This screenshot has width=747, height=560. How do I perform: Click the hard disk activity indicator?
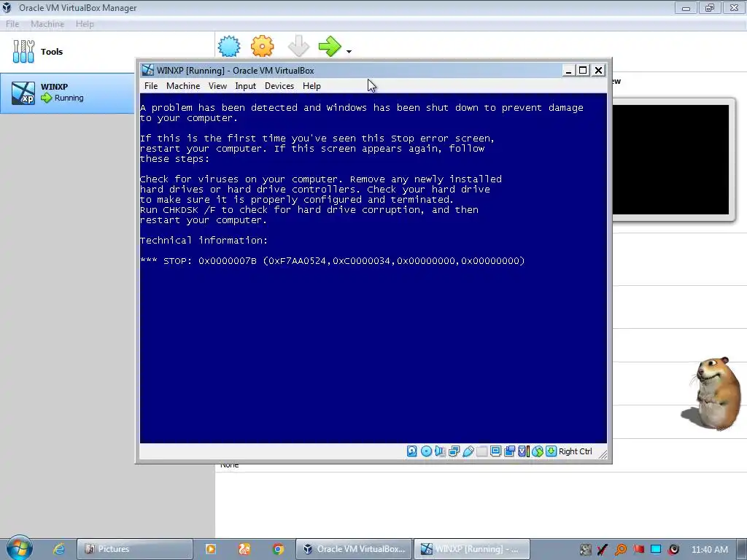point(412,451)
